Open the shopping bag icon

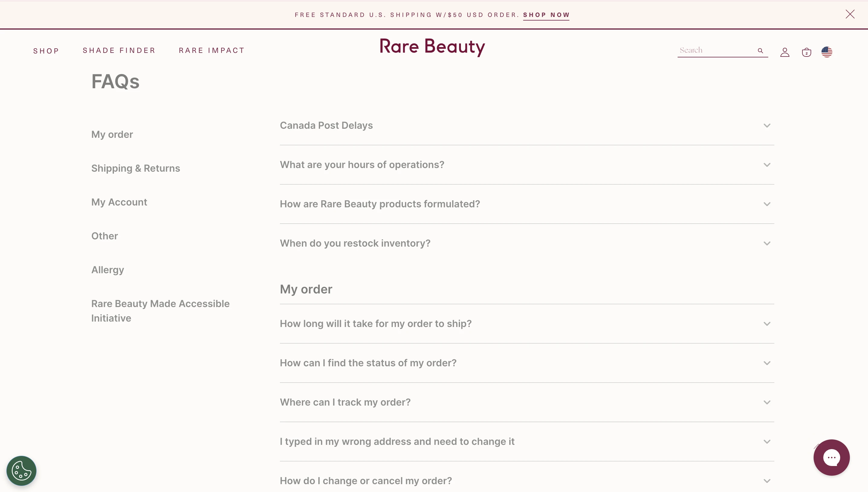(x=806, y=52)
